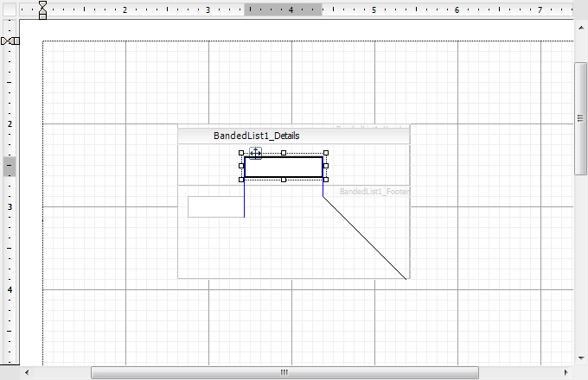Click the move handle on the selected box

pos(255,153)
